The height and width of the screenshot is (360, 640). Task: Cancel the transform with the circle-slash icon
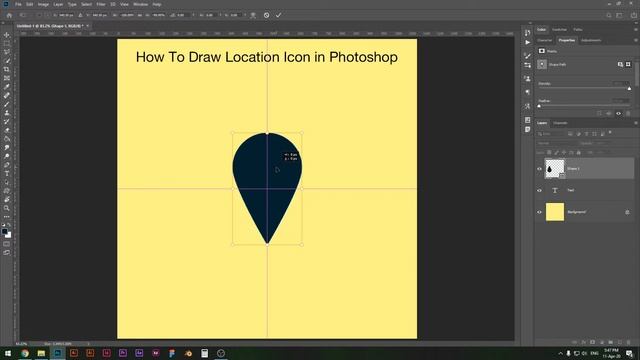click(267, 15)
